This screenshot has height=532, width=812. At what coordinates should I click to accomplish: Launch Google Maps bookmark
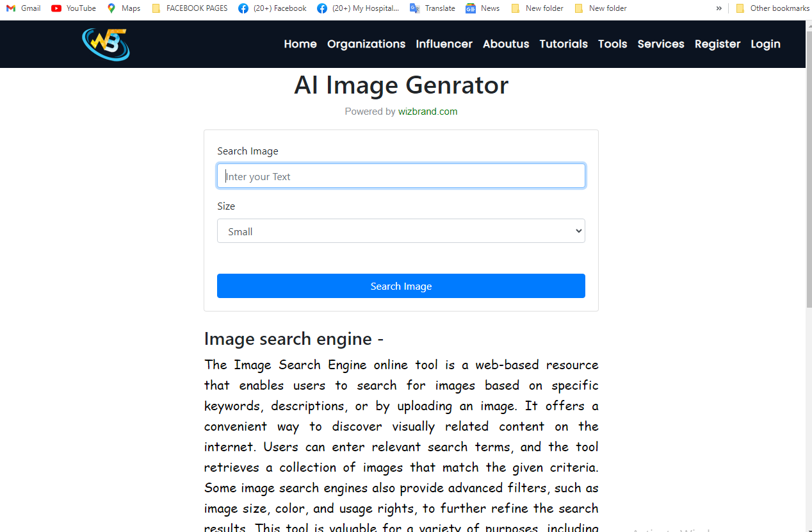pos(123,8)
